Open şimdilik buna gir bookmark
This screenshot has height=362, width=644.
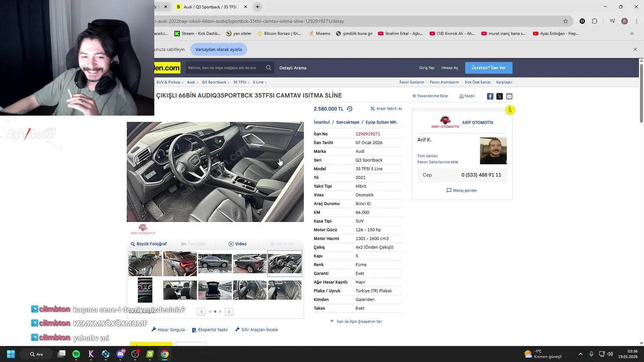tap(354, 34)
